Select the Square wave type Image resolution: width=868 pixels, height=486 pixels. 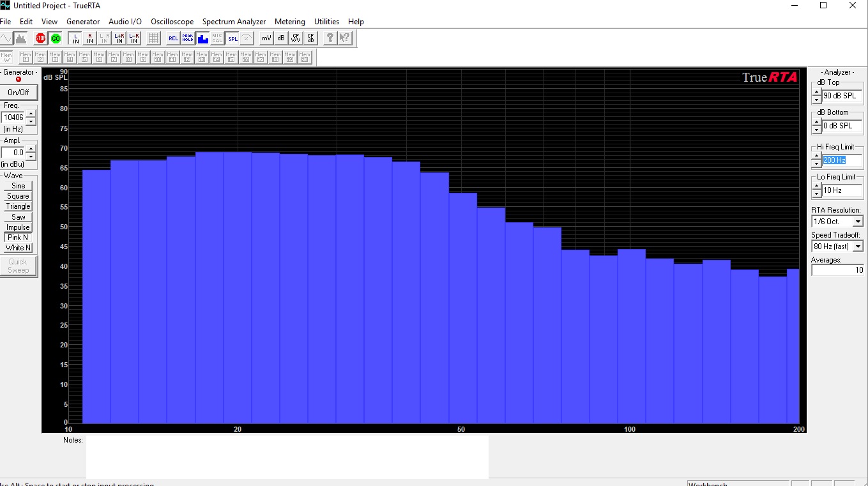click(19, 196)
